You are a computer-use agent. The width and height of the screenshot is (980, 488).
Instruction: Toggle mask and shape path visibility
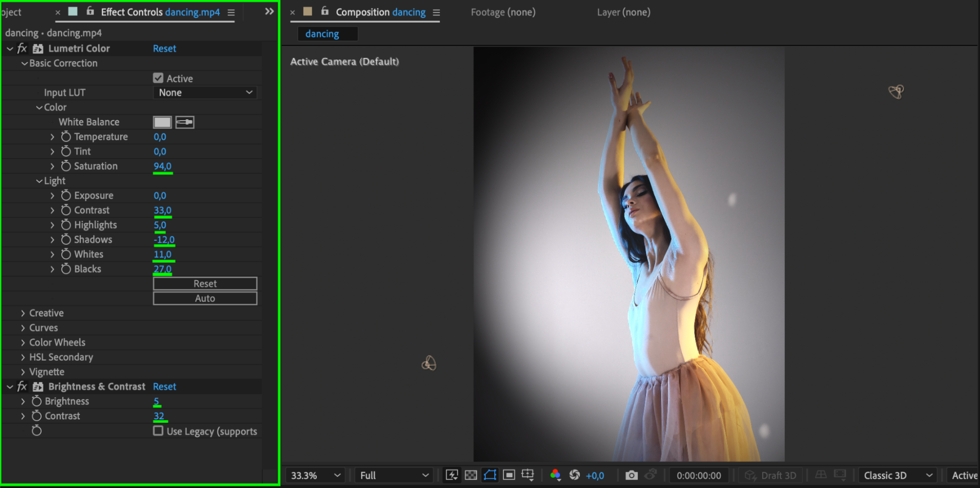(x=490, y=475)
